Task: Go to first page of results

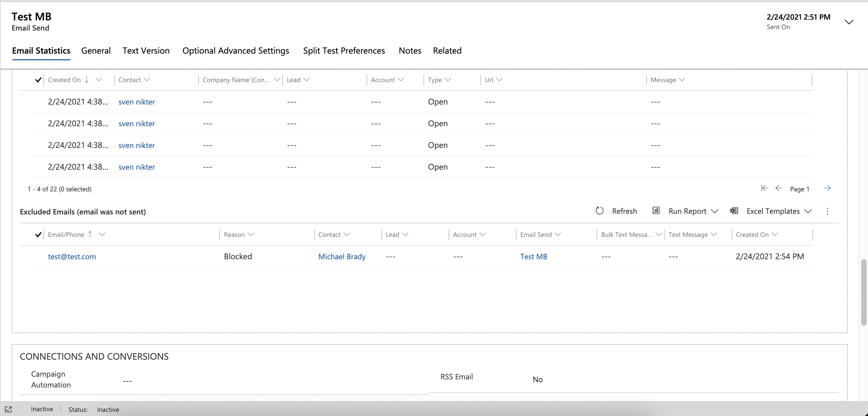Action: (x=764, y=188)
